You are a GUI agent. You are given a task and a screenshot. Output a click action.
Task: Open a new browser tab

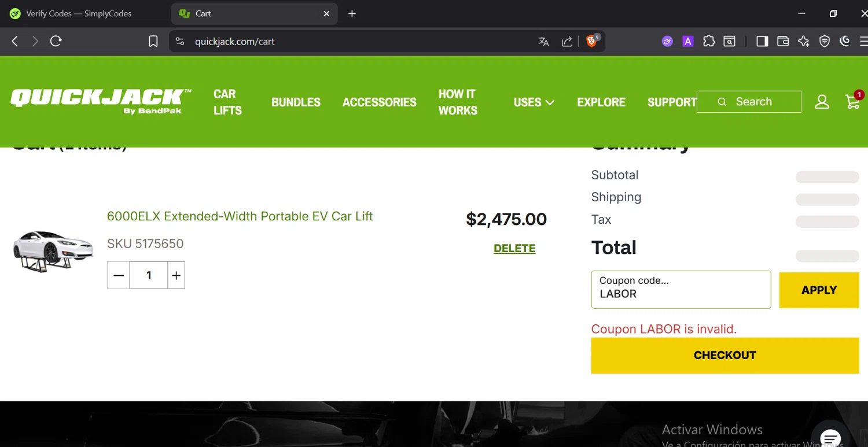coord(352,13)
